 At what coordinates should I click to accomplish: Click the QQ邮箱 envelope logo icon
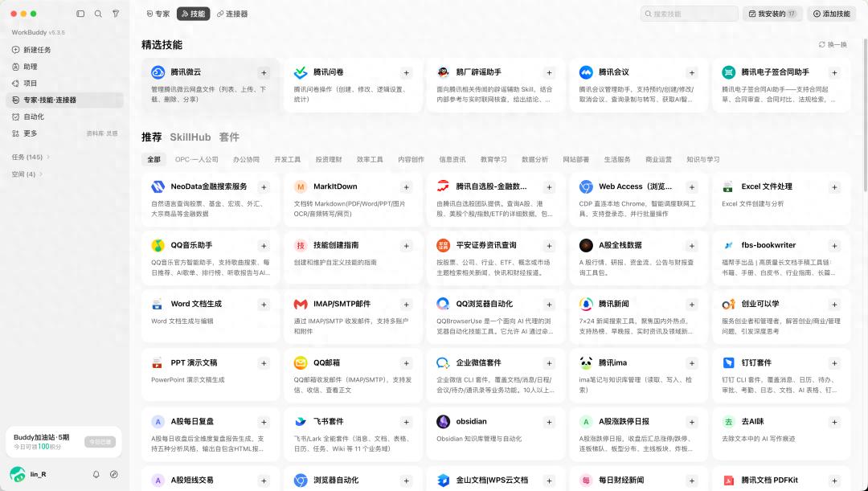[301, 362]
